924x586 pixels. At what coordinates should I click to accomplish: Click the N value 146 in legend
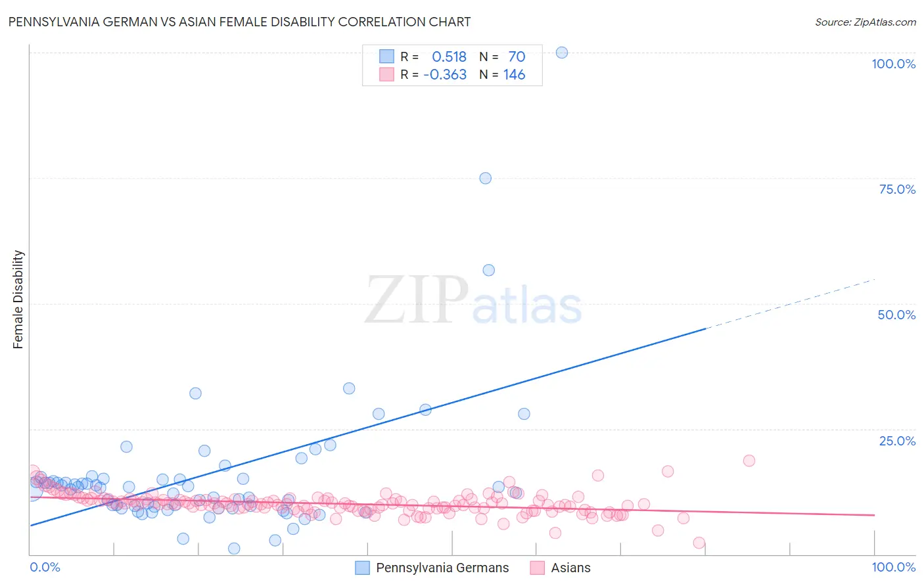click(514, 74)
